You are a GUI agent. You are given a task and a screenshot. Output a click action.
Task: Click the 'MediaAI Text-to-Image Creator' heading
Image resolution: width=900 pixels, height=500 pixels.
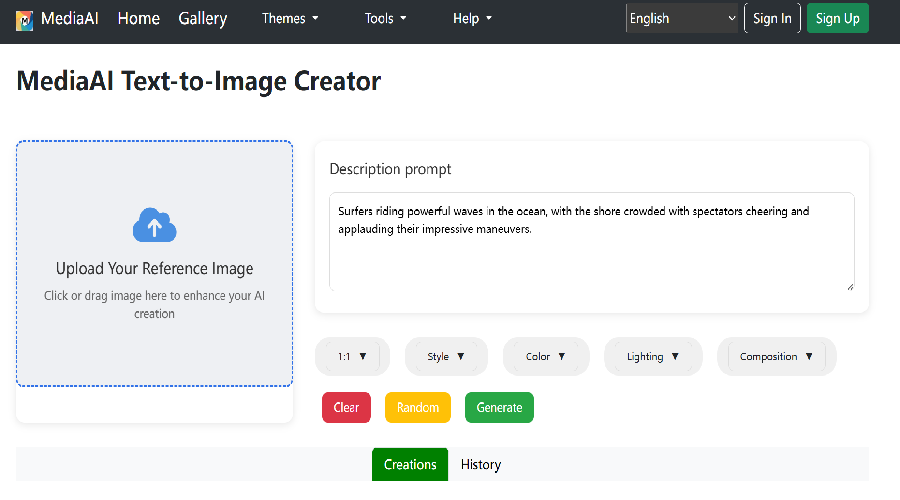(x=199, y=81)
